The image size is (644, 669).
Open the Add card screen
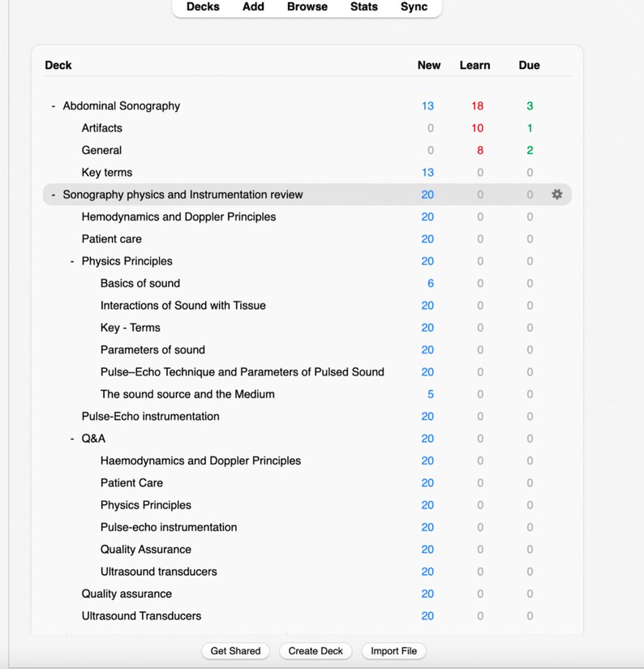coord(254,6)
